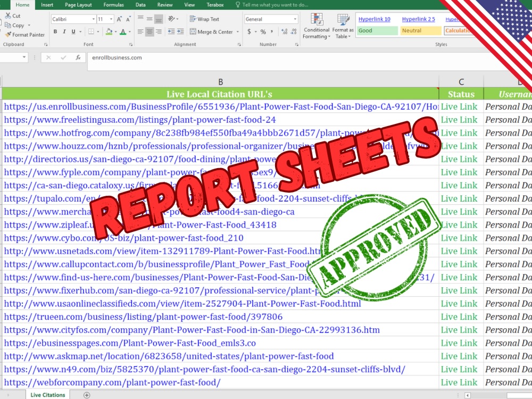532x399 pixels.
Task: Open the cybo.com citation link
Action: click(x=123, y=238)
